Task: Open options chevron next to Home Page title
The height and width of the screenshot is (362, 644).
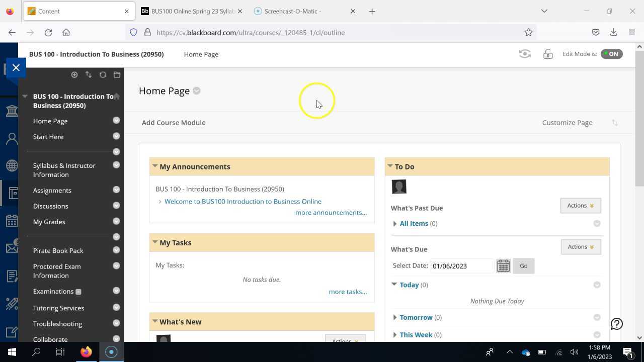Action: coord(197,91)
